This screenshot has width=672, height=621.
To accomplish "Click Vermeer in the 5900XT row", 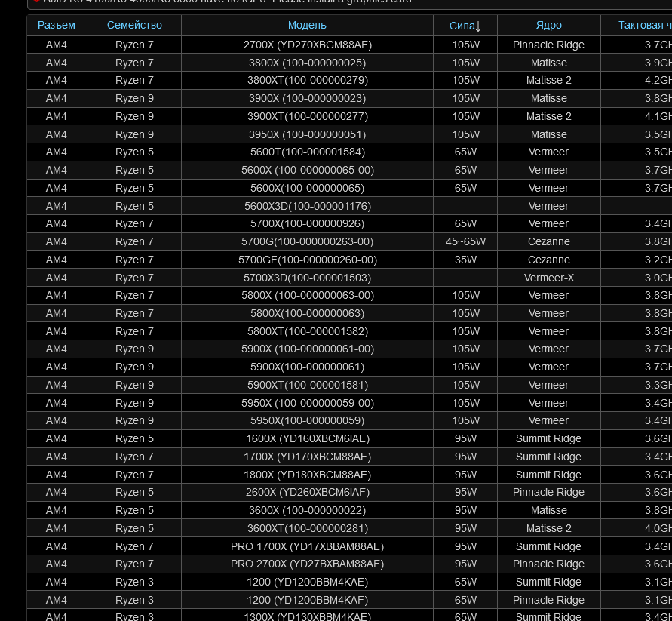I will [x=548, y=385].
